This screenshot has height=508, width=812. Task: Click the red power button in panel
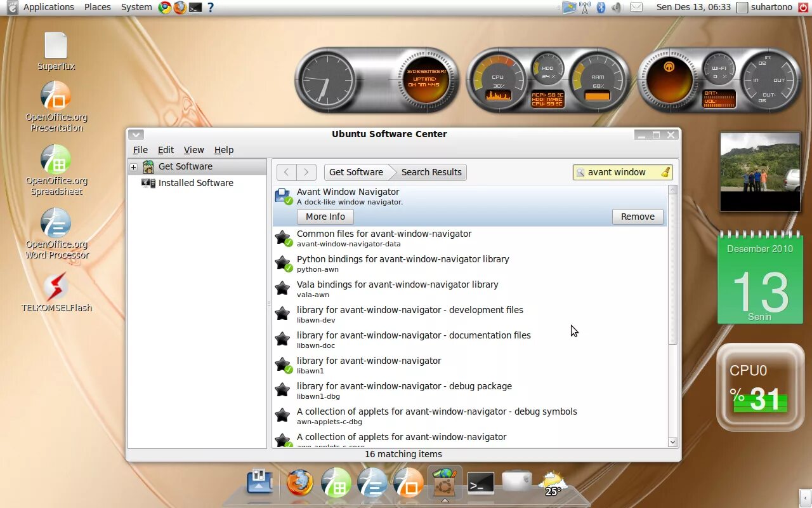pos(803,8)
